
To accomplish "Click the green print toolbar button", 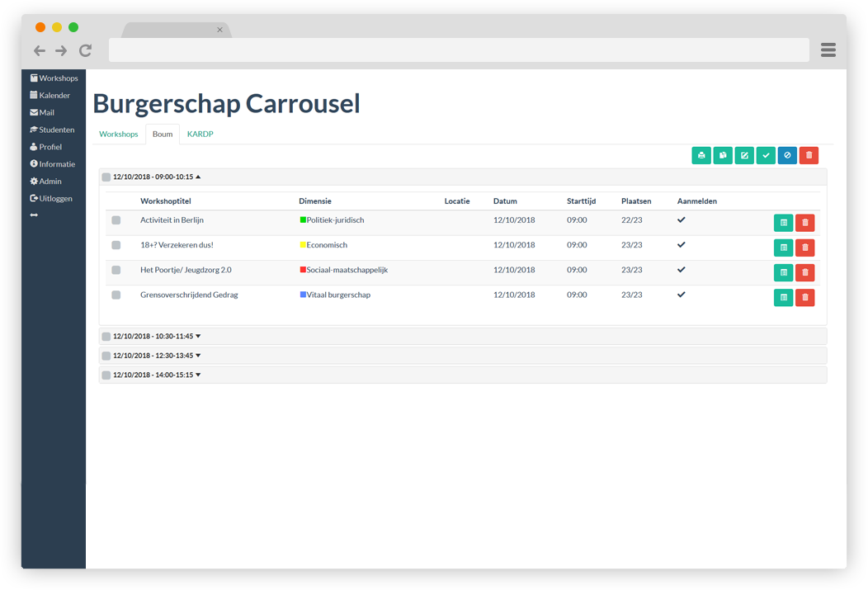I will click(x=701, y=155).
